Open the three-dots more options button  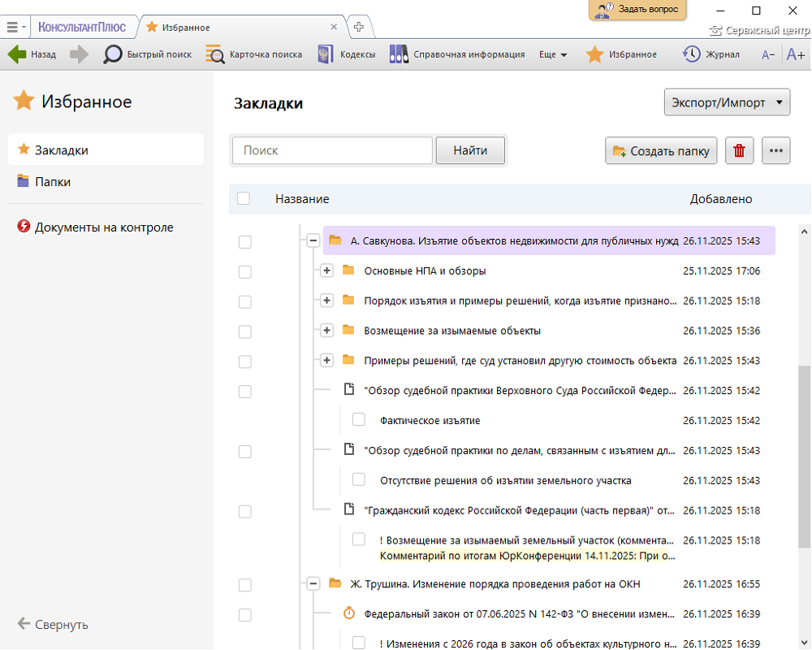(x=776, y=150)
